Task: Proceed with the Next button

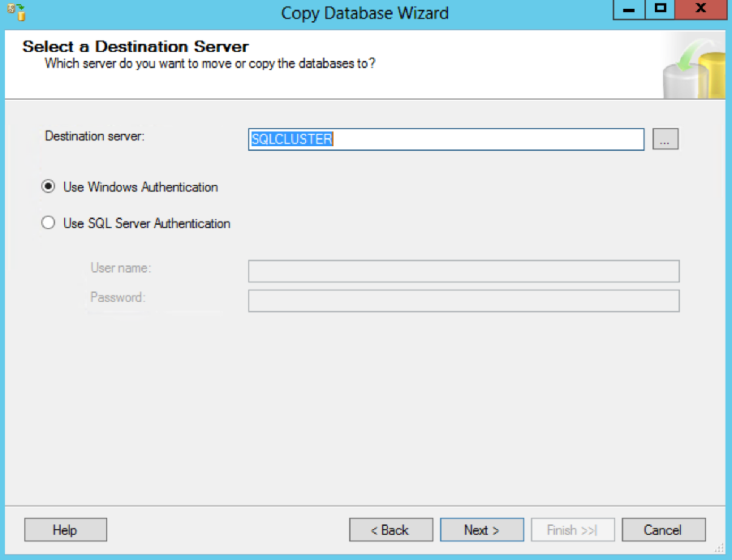Action: pyautogui.click(x=482, y=530)
